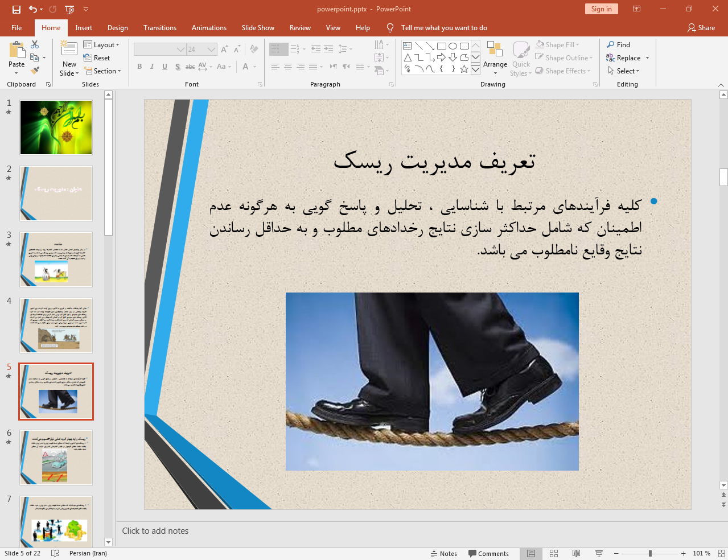Select slide 6 thumbnail
728x560 pixels.
pyautogui.click(x=56, y=458)
